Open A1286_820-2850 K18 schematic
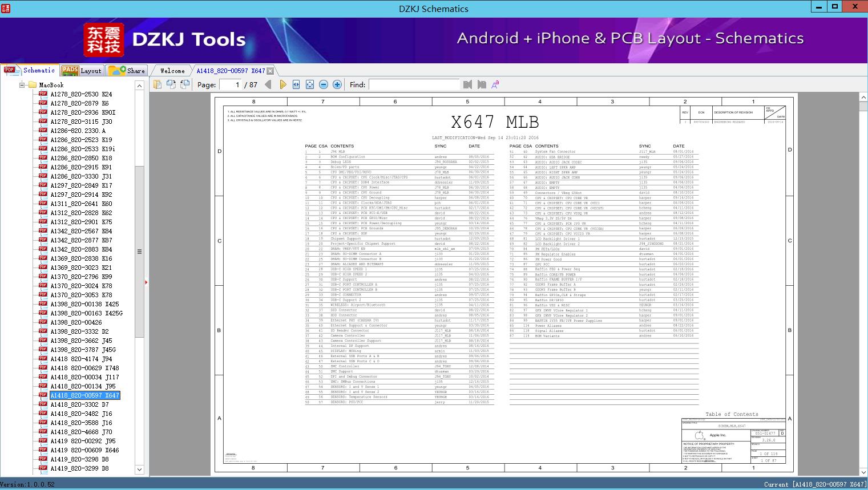868x490 pixels. pyautogui.click(x=81, y=158)
